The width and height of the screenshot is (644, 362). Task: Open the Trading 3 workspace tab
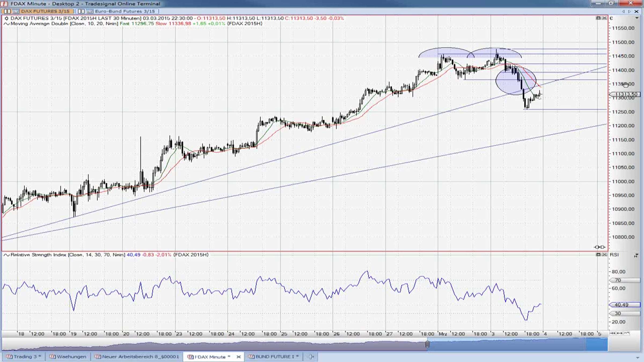pos(23,357)
